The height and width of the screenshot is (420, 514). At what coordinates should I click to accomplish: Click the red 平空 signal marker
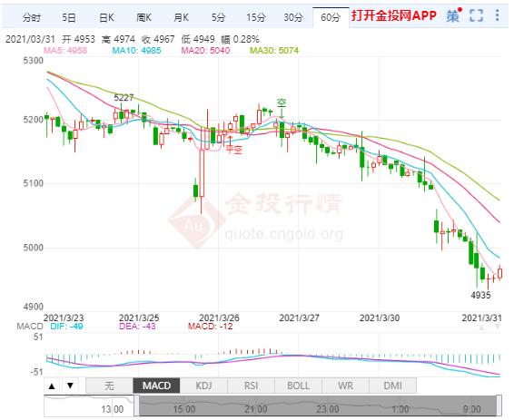click(x=234, y=150)
